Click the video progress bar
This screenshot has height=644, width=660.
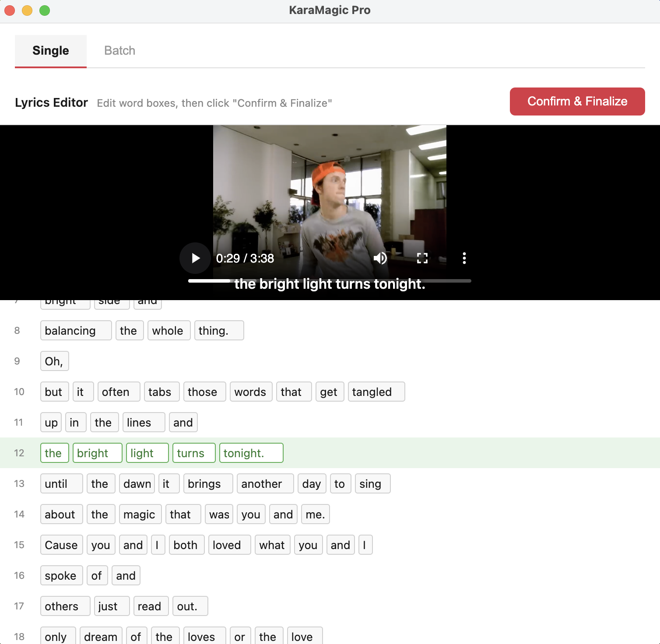(x=330, y=281)
